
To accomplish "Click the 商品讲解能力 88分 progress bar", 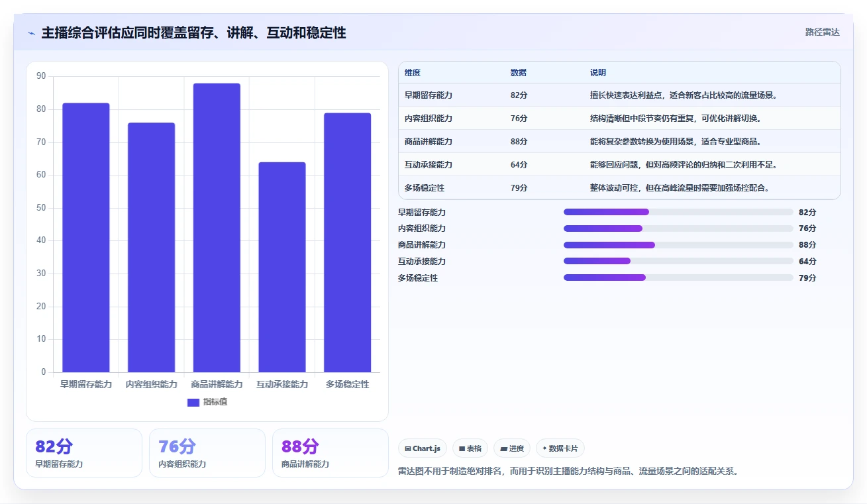I will 678,245.
